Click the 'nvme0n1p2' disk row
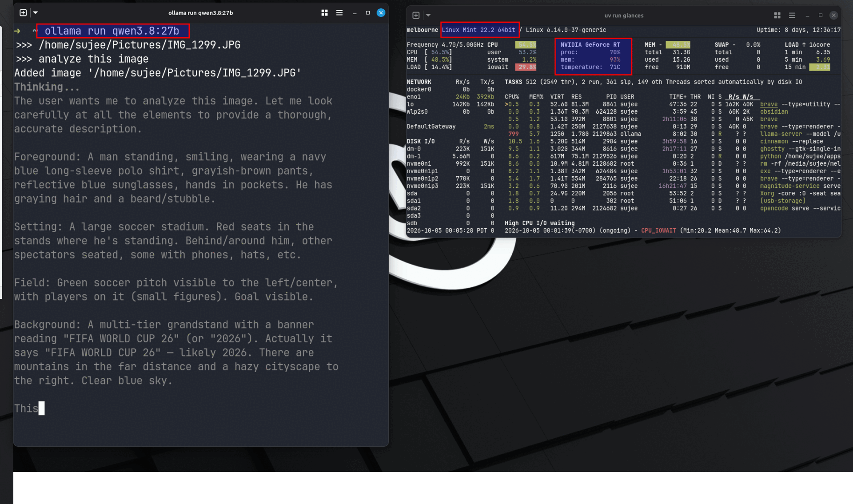Viewport: 853px width, 504px height. pos(450,179)
